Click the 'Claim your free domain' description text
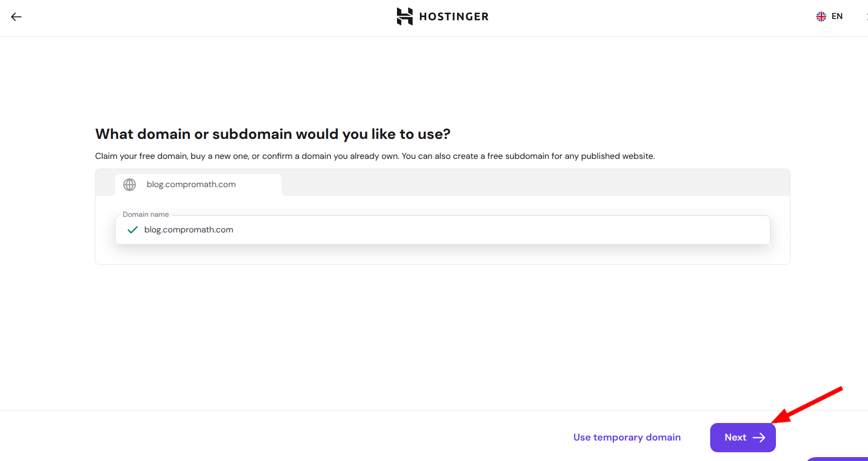 [x=375, y=156]
